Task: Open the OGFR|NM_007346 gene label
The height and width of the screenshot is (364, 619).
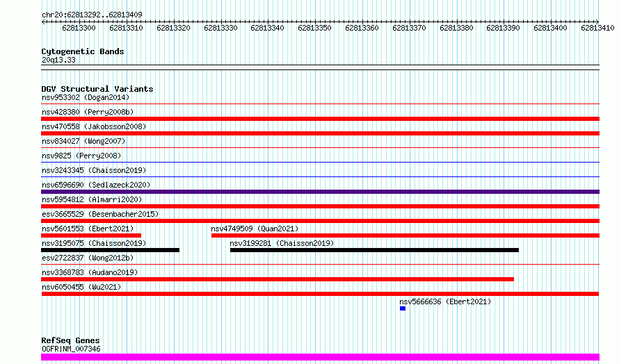Action: point(71,349)
